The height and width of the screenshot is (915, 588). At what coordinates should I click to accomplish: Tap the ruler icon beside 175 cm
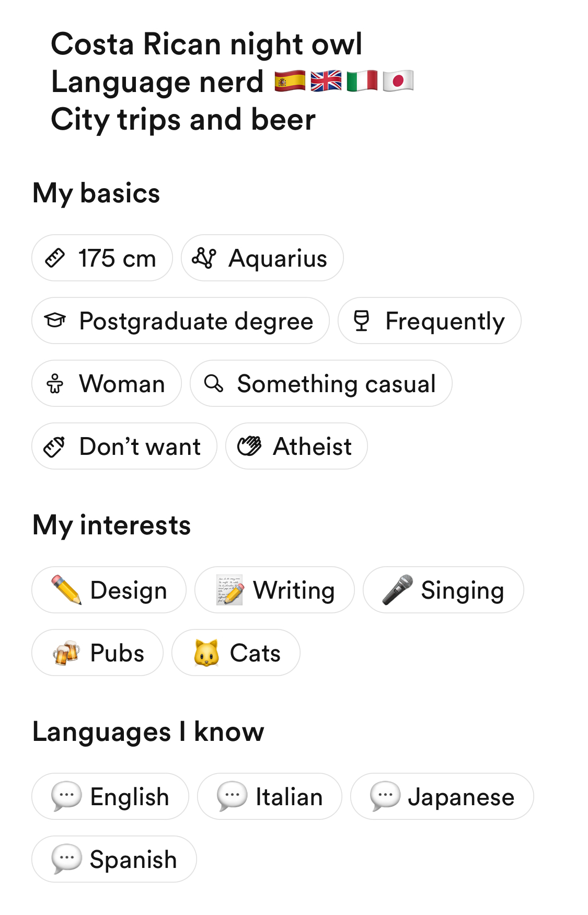pyautogui.click(x=55, y=258)
